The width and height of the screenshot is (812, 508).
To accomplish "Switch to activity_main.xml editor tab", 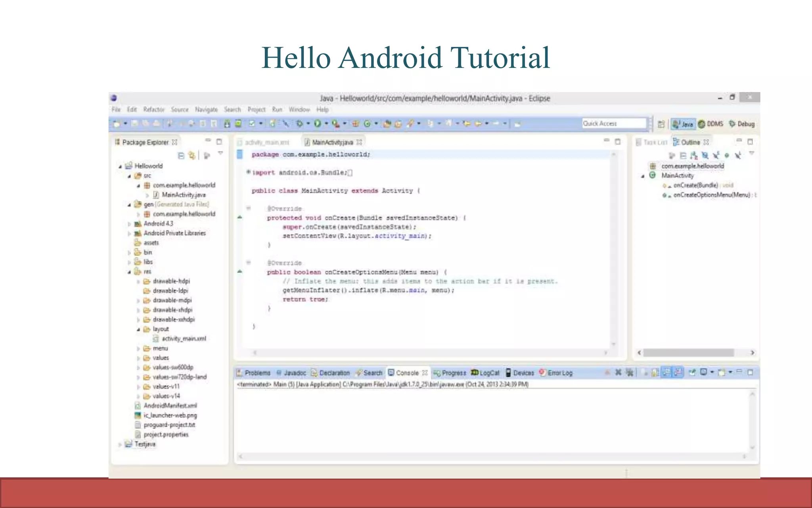I will point(263,142).
